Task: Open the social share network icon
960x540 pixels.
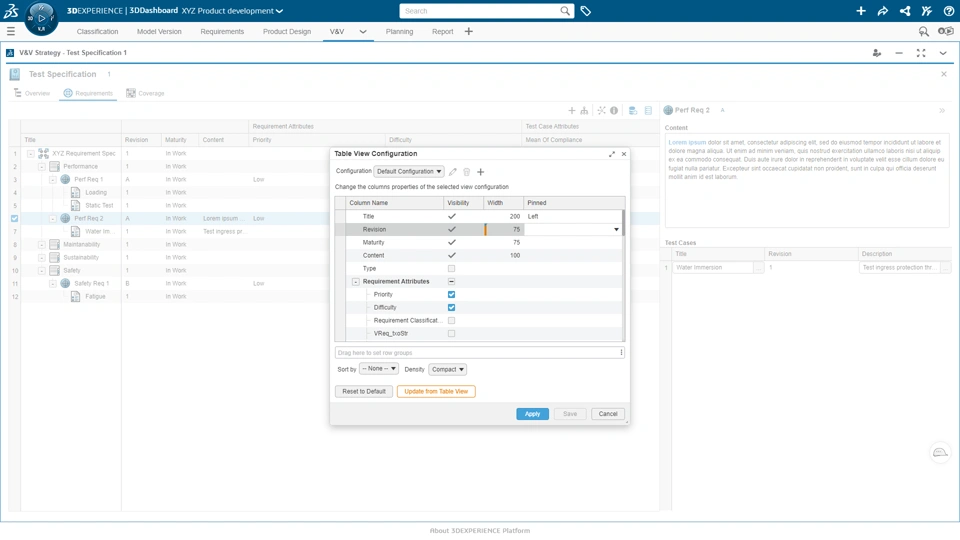Action: [x=905, y=11]
